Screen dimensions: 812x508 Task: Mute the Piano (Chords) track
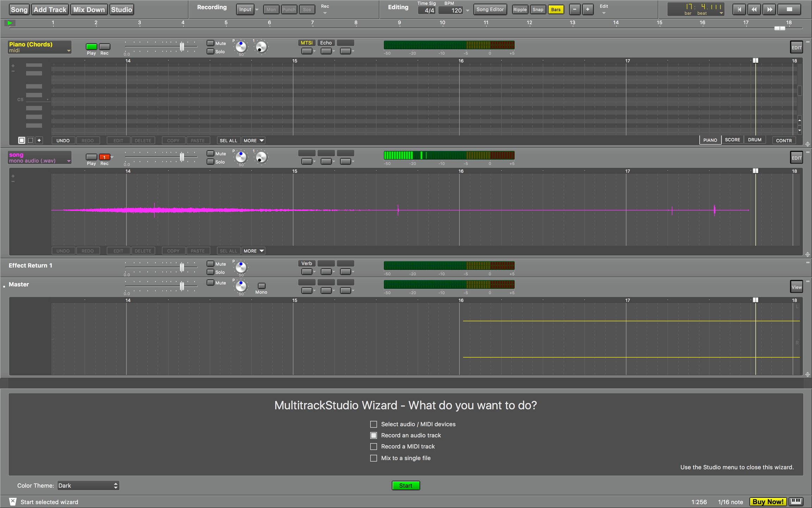(211, 43)
